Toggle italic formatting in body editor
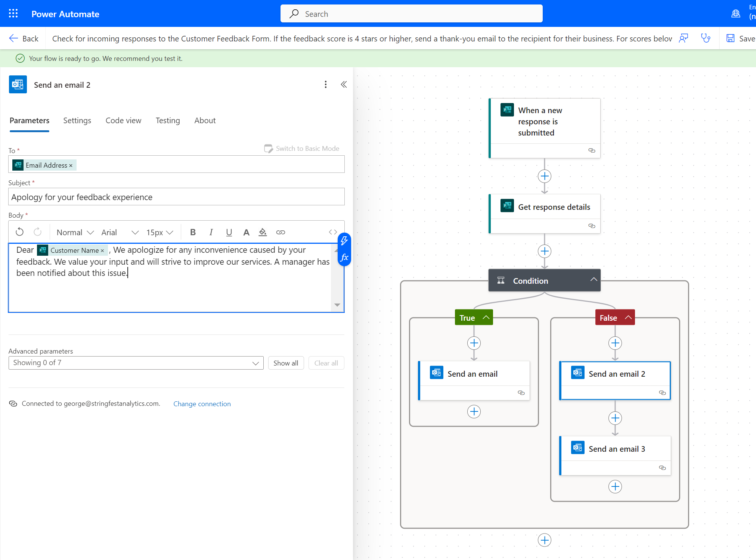The image size is (756, 560). [x=211, y=232]
